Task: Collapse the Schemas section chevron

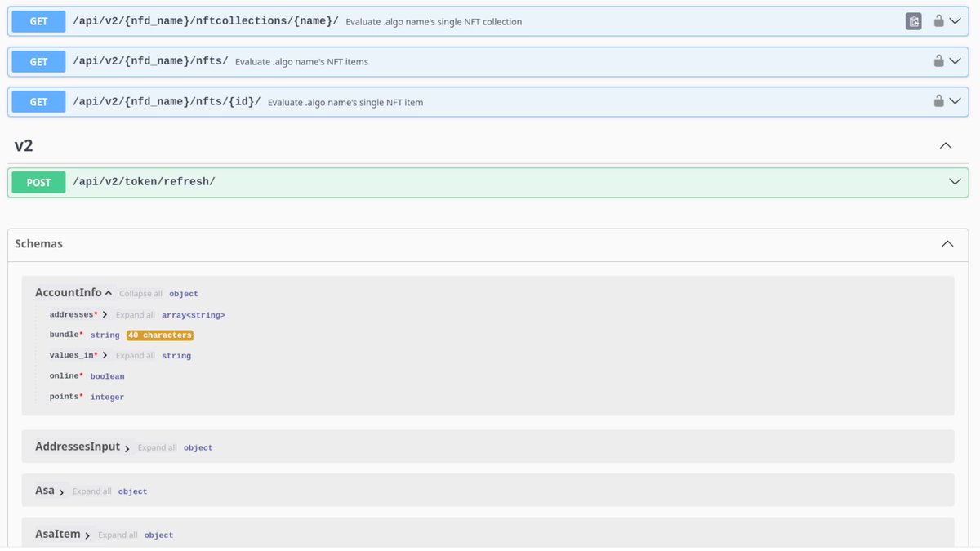Action: [x=947, y=244]
